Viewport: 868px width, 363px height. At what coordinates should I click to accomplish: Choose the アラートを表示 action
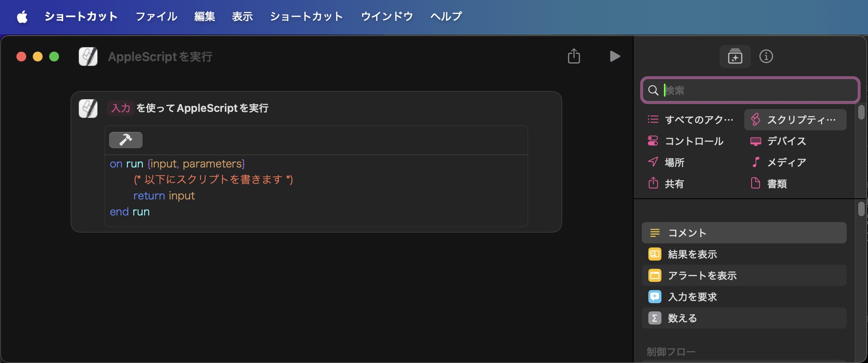[x=744, y=275]
